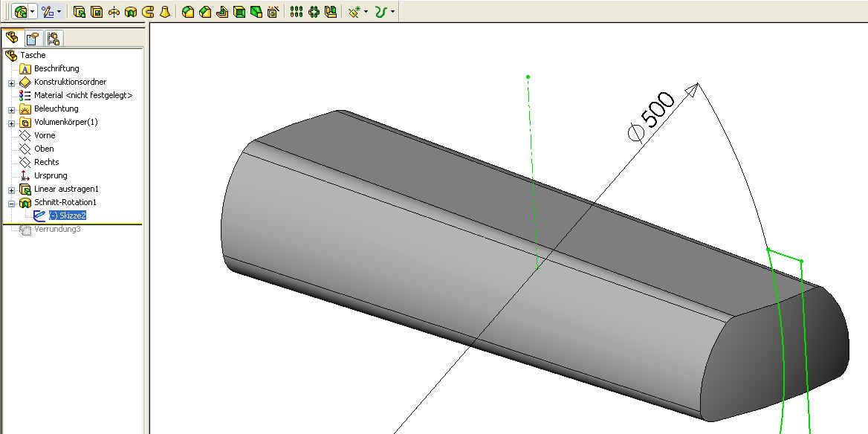The image size is (868, 434).
Task: Select the Mirror feature tool
Action: 331,12
